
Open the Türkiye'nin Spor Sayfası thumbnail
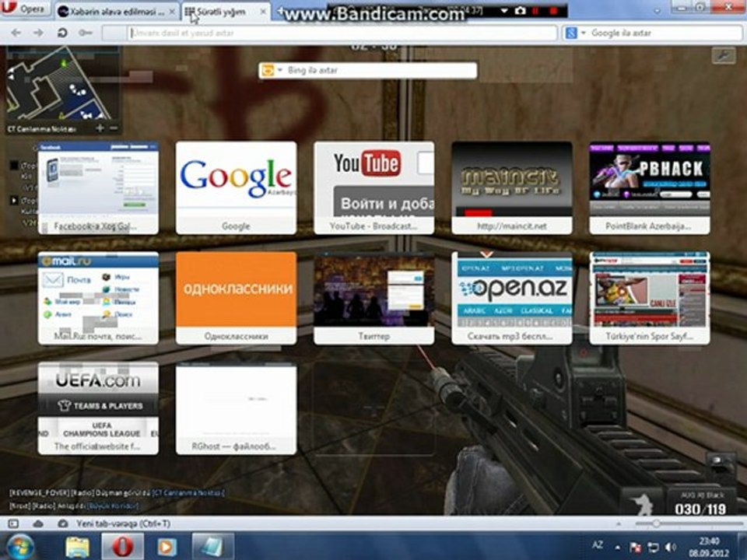pyautogui.click(x=649, y=298)
